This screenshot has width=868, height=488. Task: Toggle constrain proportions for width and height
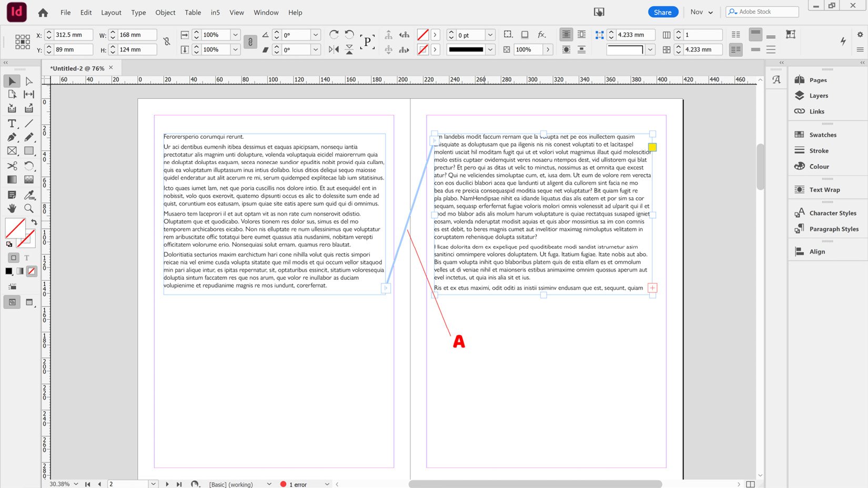click(167, 42)
